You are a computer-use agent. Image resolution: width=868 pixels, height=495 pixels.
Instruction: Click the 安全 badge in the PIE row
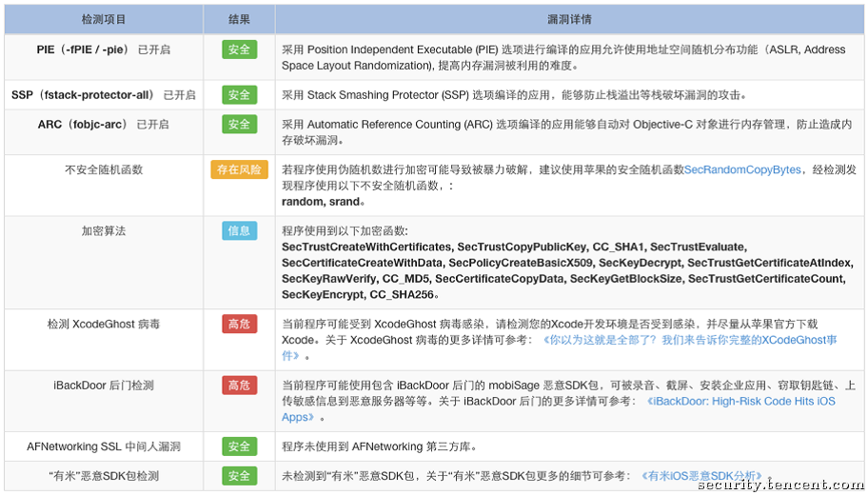(239, 49)
